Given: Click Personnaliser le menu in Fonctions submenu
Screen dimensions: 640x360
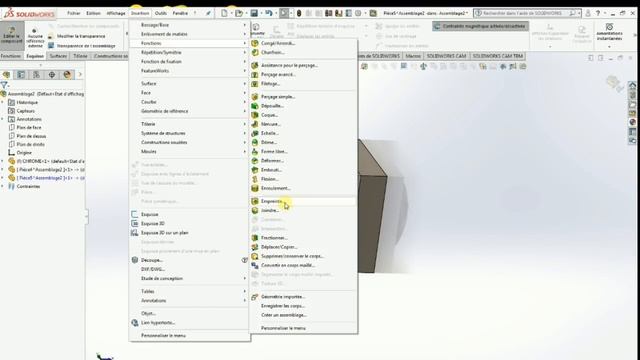Looking at the screenshot, I should point(283,328).
